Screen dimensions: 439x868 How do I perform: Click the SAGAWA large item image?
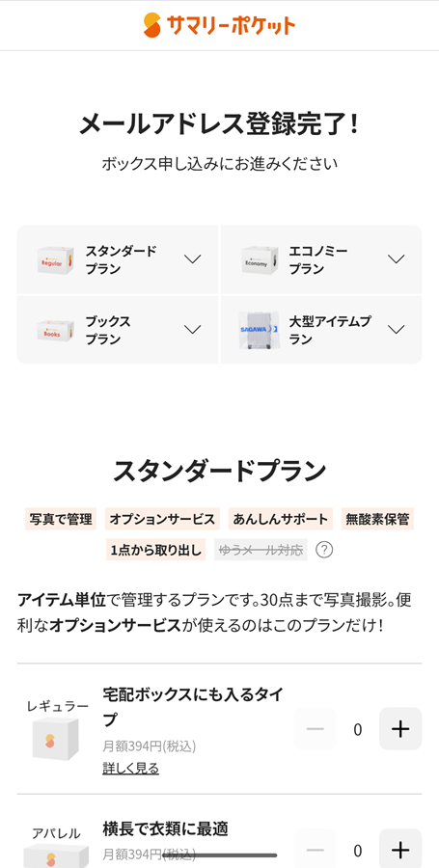(260, 330)
